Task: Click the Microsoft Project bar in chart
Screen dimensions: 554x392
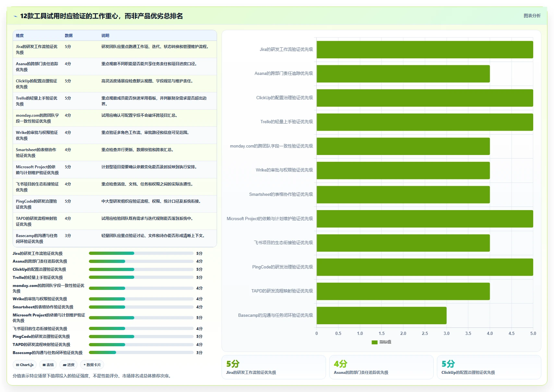Action: tap(425, 219)
